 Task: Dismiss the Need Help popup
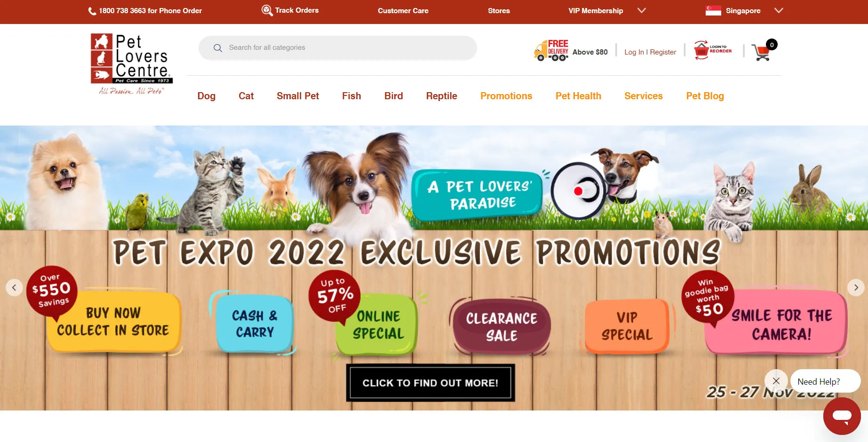click(776, 381)
